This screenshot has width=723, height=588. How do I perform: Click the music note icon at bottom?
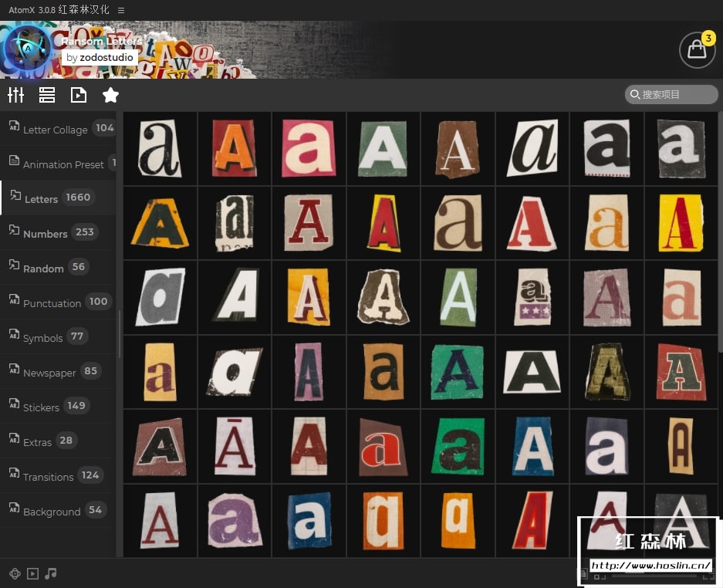51,573
